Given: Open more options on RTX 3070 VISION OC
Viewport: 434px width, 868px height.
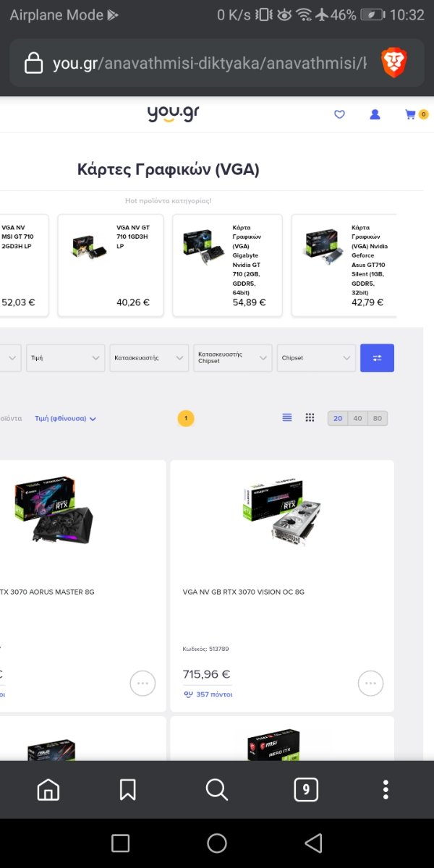Looking at the screenshot, I should tap(370, 683).
